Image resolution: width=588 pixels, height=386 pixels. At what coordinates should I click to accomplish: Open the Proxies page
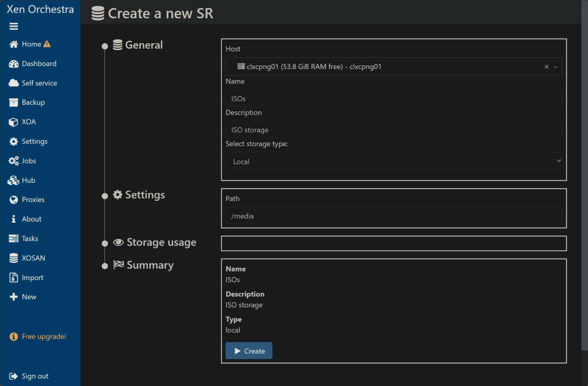tap(33, 199)
